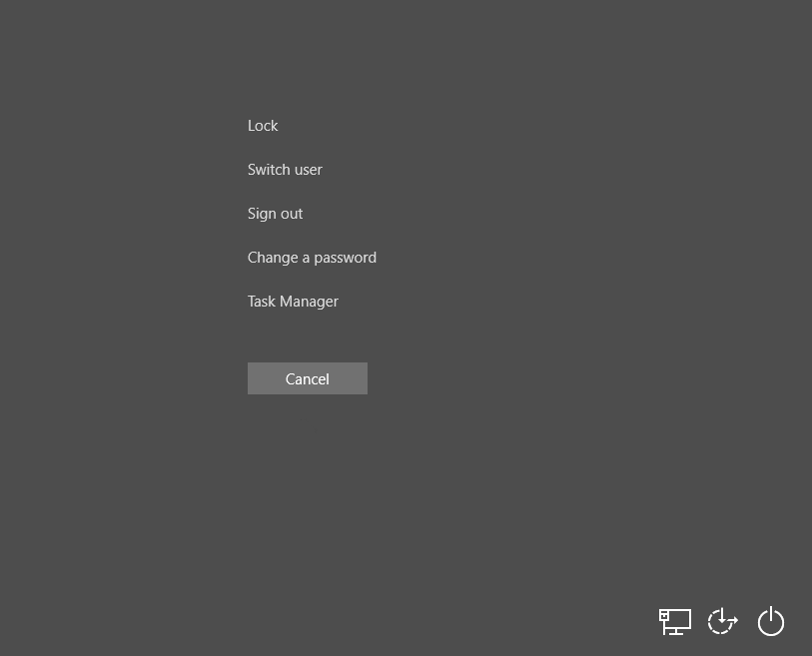The width and height of the screenshot is (812, 656).
Task: Open the network connection icon
Action: coord(675,621)
